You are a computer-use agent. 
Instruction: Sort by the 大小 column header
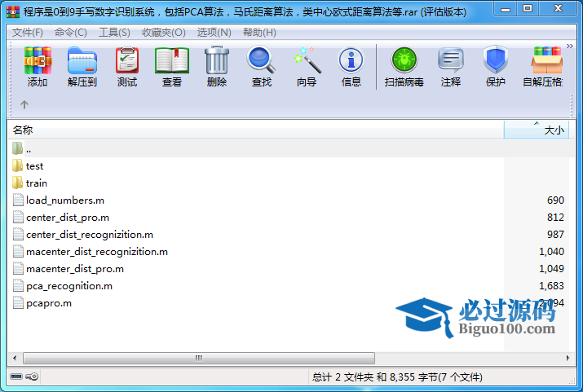click(537, 130)
